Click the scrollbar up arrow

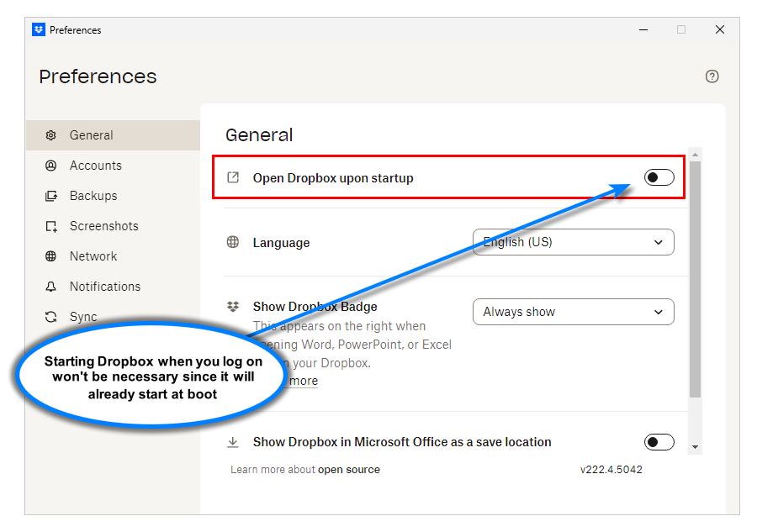click(x=695, y=155)
